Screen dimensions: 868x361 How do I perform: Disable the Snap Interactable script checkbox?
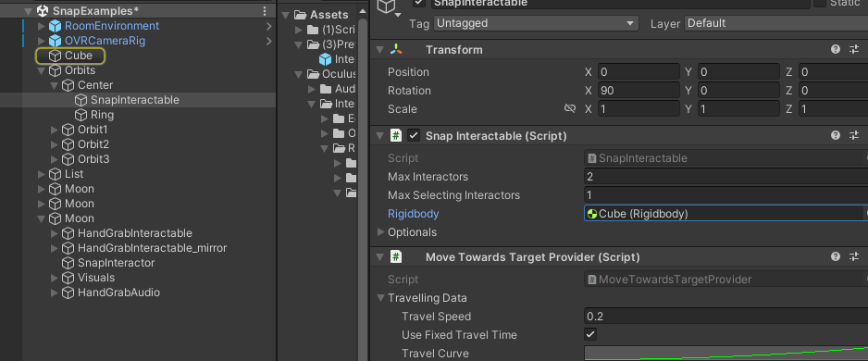[x=414, y=136]
